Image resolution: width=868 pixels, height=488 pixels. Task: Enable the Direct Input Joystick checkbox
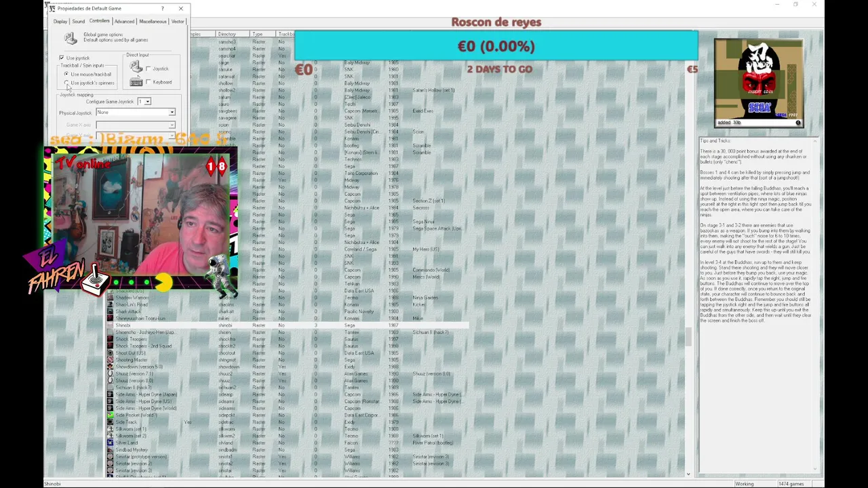pyautogui.click(x=149, y=68)
